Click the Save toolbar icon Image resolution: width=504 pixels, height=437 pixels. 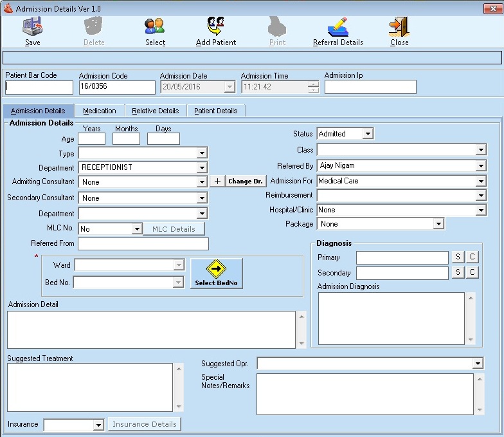coord(32,27)
